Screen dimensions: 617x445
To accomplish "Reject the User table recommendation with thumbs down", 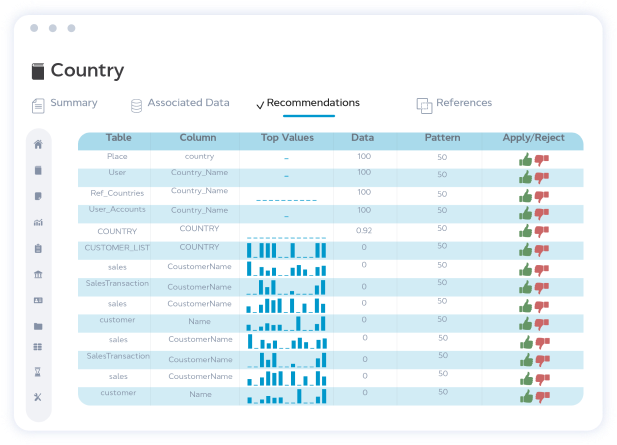I will (542, 178).
